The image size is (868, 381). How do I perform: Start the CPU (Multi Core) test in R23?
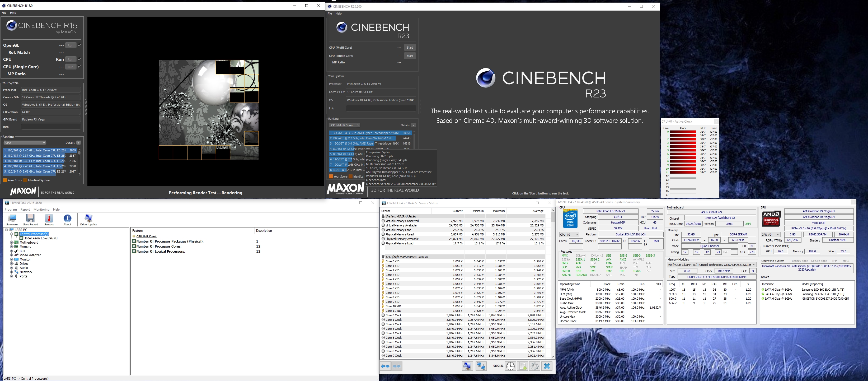pos(410,48)
